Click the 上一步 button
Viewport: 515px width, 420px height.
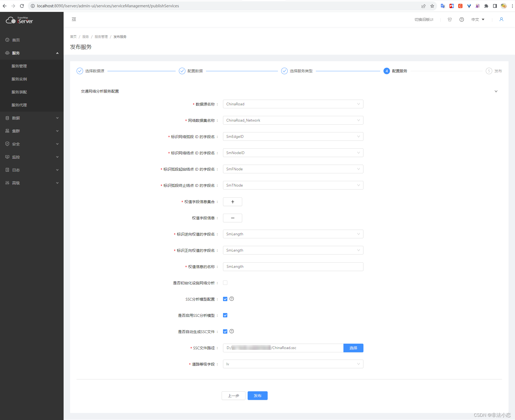point(234,396)
